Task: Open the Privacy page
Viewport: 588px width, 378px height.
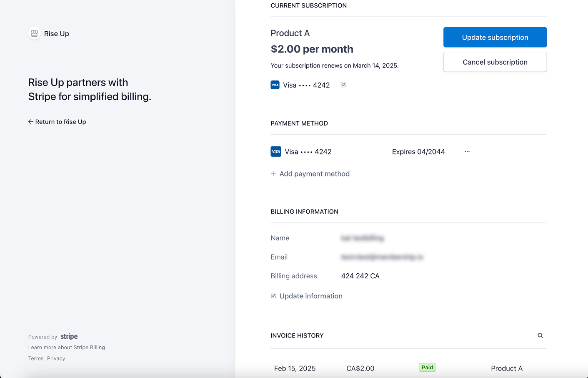Action: point(56,358)
